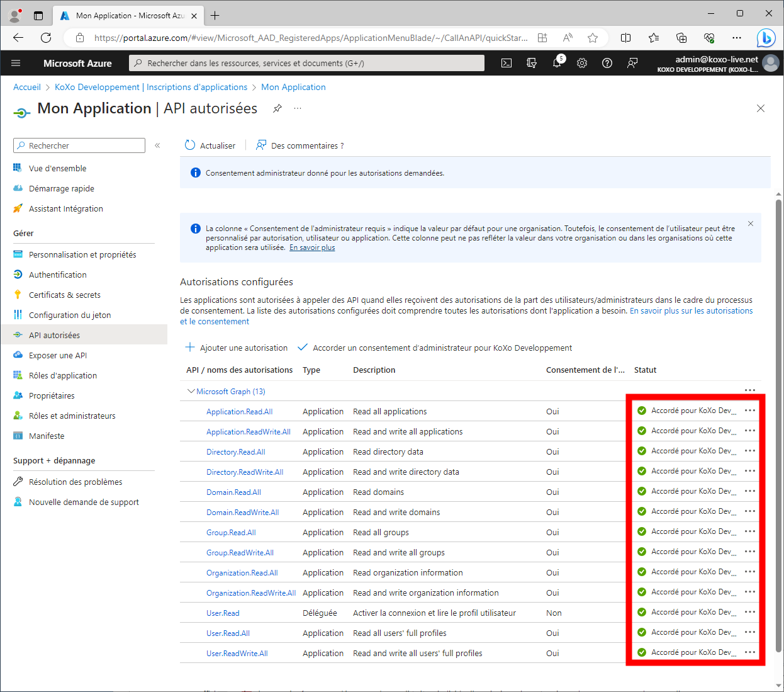Open the Application.ReadWrite.All permission link

click(249, 432)
